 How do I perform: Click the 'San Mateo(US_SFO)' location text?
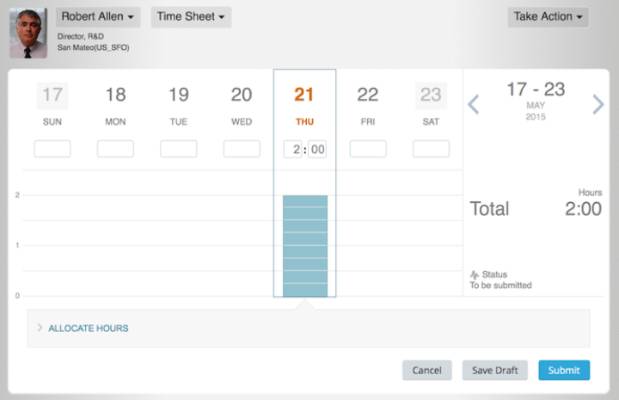[x=93, y=47]
